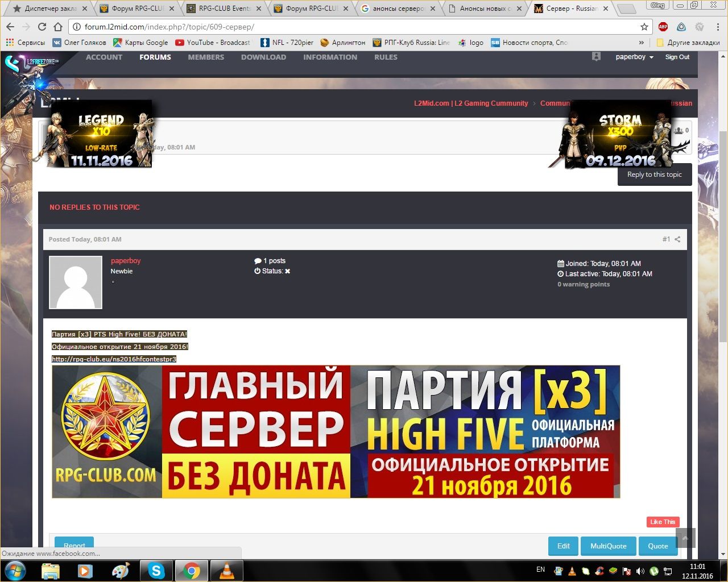The image size is (728, 582).
Task: Open the РПГ-Клуб Russia bookmark
Action: point(411,43)
